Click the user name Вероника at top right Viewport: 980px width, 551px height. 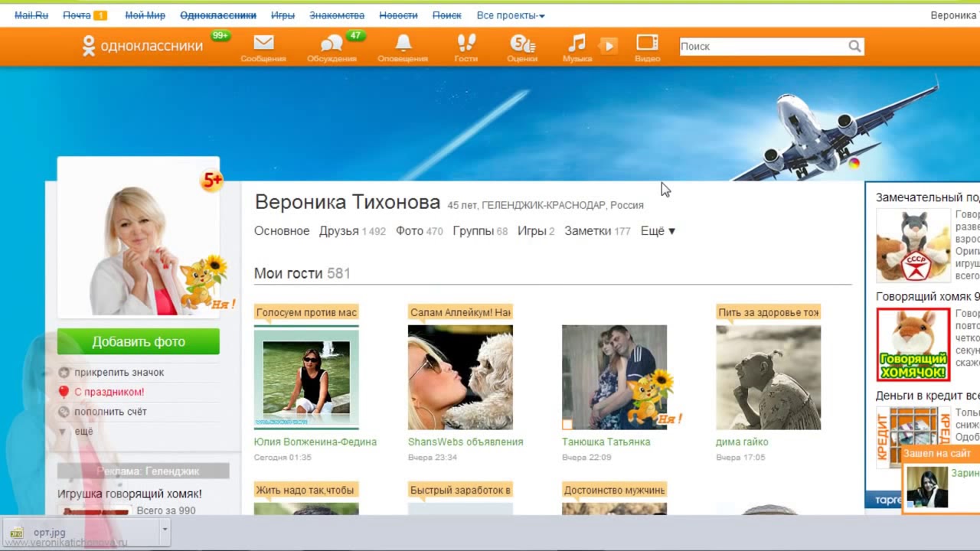coord(954,15)
